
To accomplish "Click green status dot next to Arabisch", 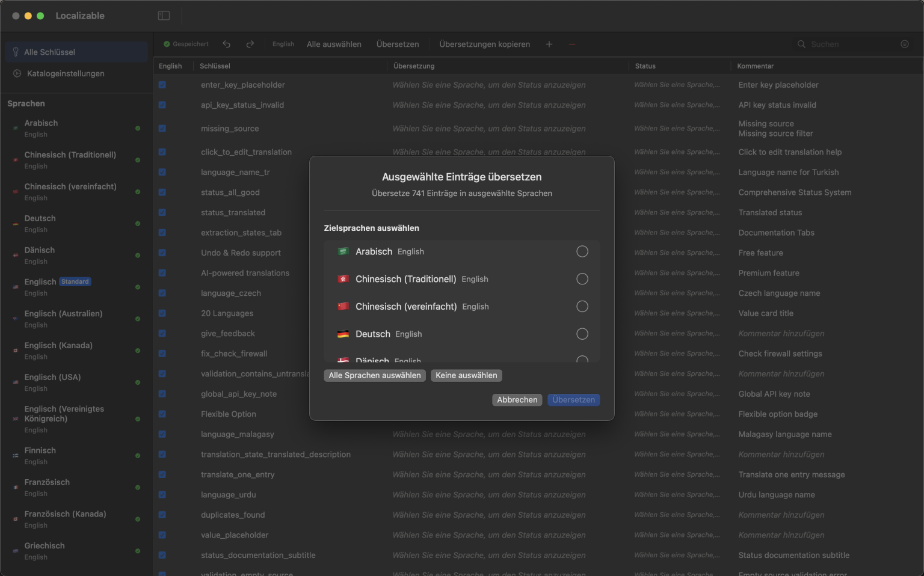I will pyautogui.click(x=138, y=128).
